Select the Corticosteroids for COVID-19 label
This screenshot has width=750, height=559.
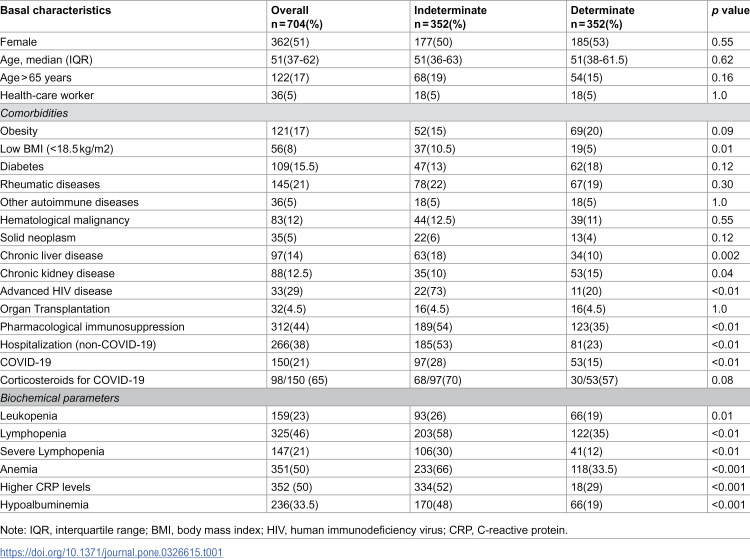pos(72,380)
